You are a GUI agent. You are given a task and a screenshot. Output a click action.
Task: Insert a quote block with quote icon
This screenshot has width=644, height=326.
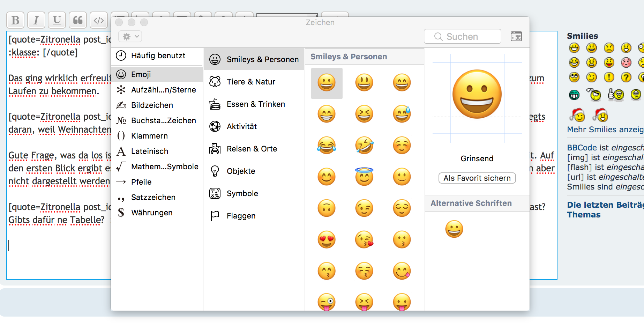78,20
